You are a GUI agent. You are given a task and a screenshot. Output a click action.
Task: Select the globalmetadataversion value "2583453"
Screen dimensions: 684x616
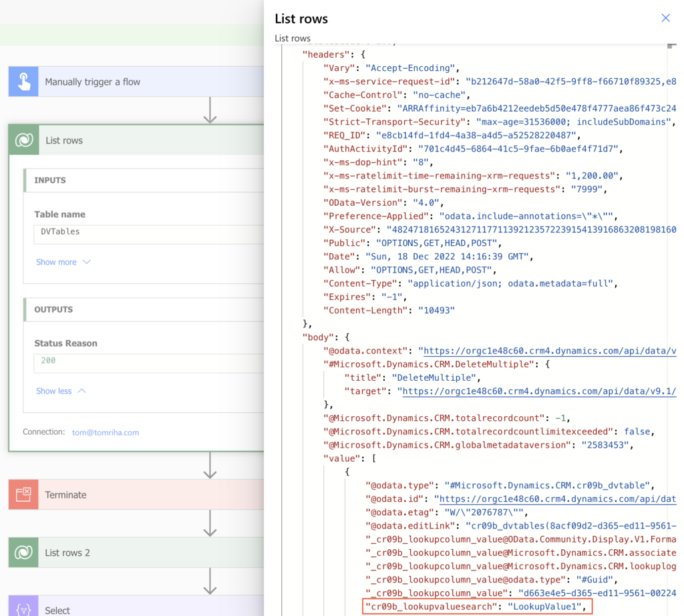click(x=605, y=445)
